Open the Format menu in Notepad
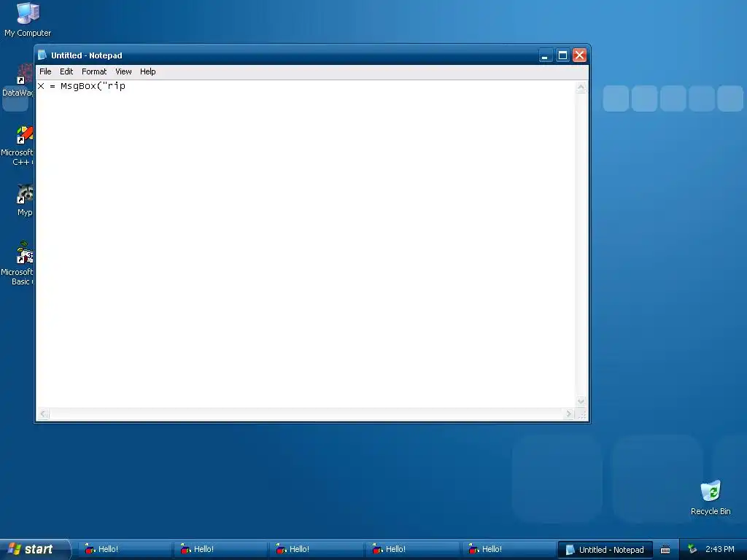 (x=94, y=71)
